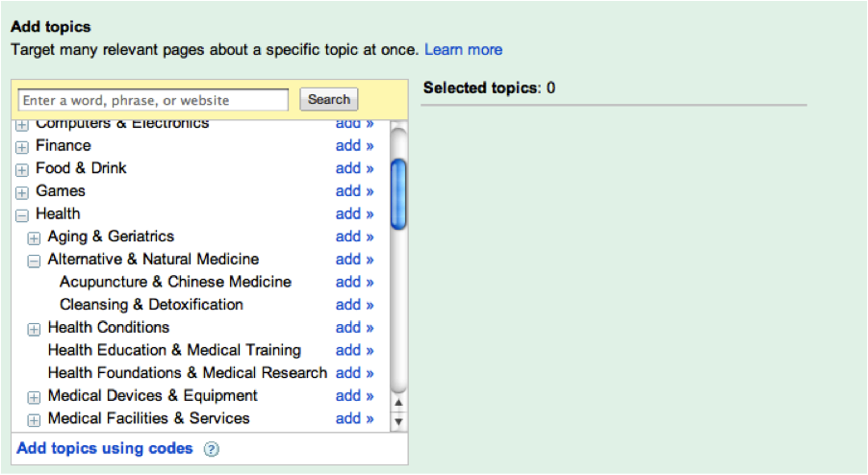The height and width of the screenshot is (475, 868).
Task: Click the topic search input field
Action: tap(153, 100)
